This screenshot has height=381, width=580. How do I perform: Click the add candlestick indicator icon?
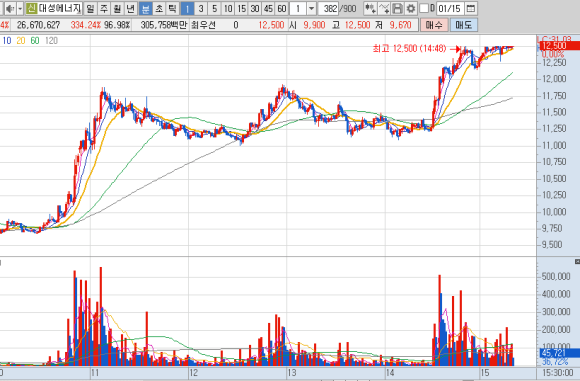[x=370, y=8]
